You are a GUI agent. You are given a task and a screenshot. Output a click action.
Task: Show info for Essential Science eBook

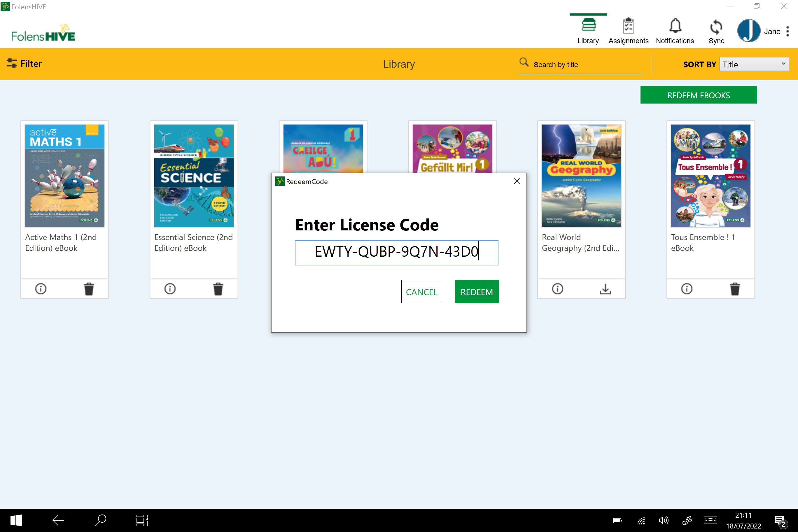pyautogui.click(x=170, y=289)
